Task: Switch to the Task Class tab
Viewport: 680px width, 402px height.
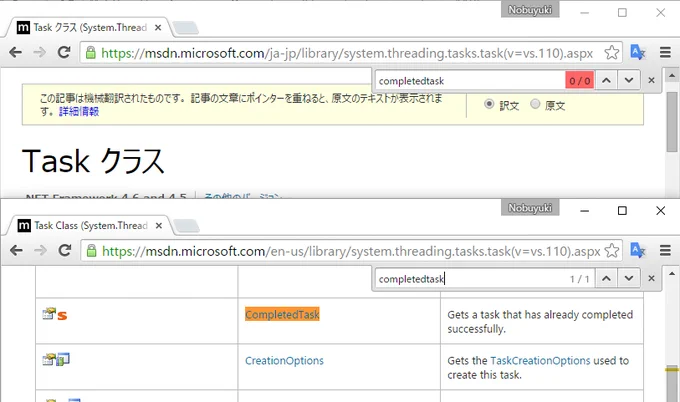Action: pos(89,226)
